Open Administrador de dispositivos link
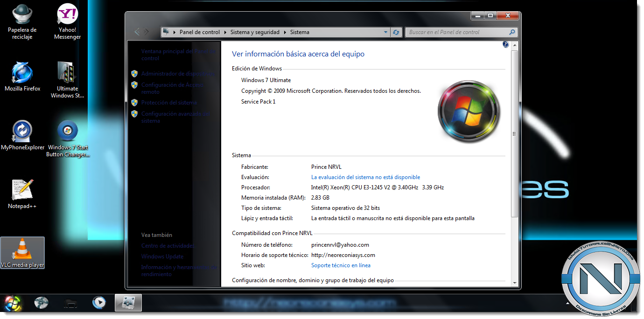This screenshot has height=319, width=644. coord(178,74)
